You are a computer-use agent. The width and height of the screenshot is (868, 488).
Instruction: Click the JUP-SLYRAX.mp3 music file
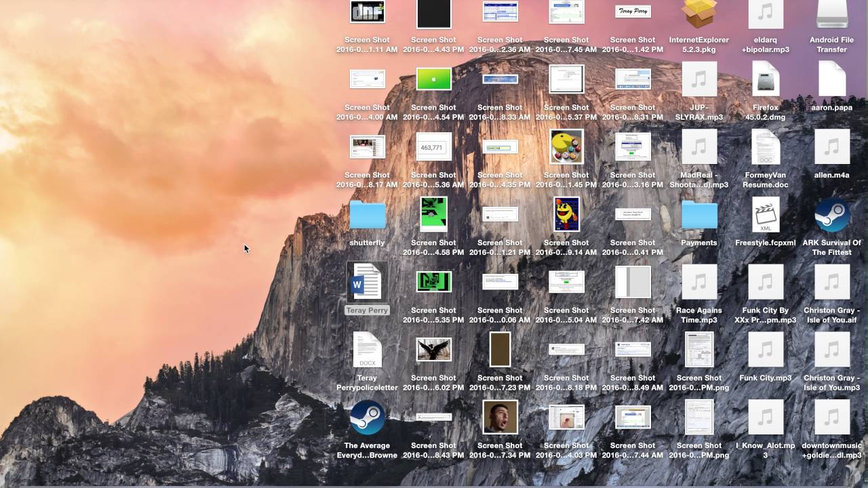click(699, 79)
